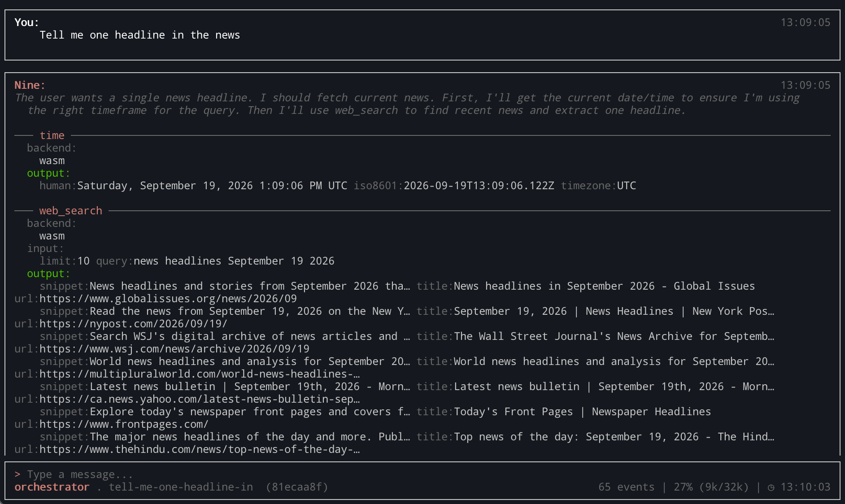Viewport: 845px width, 504px height.
Task: Select the query text "news headlines September 19 2026"
Action: (234, 261)
